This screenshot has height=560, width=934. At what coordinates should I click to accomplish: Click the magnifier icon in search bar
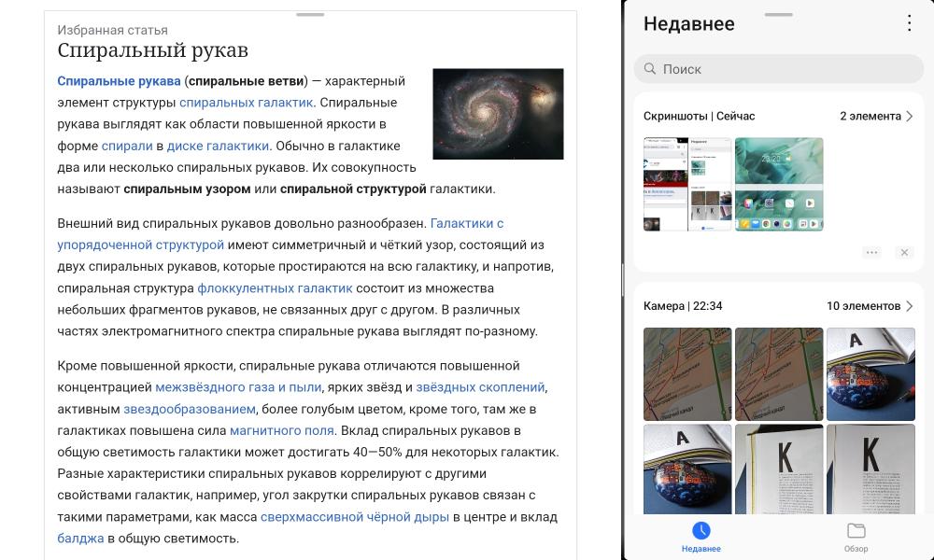pos(648,69)
